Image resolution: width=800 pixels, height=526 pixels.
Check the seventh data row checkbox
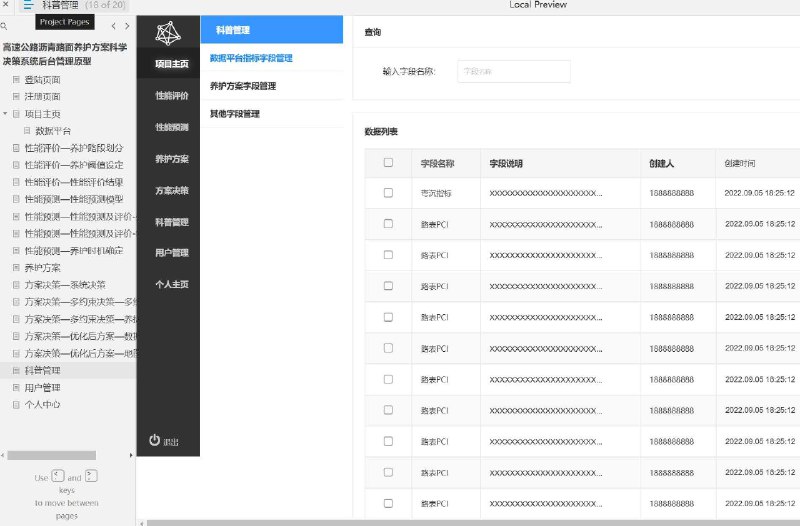[388, 379]
